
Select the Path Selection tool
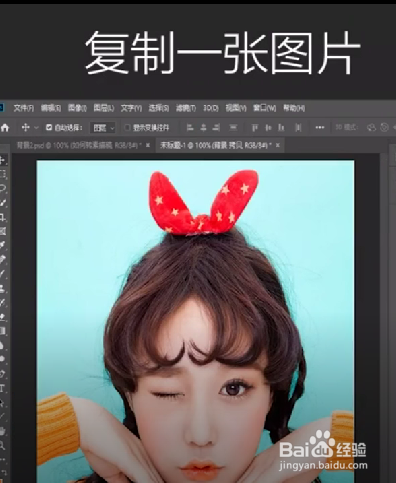2,403
